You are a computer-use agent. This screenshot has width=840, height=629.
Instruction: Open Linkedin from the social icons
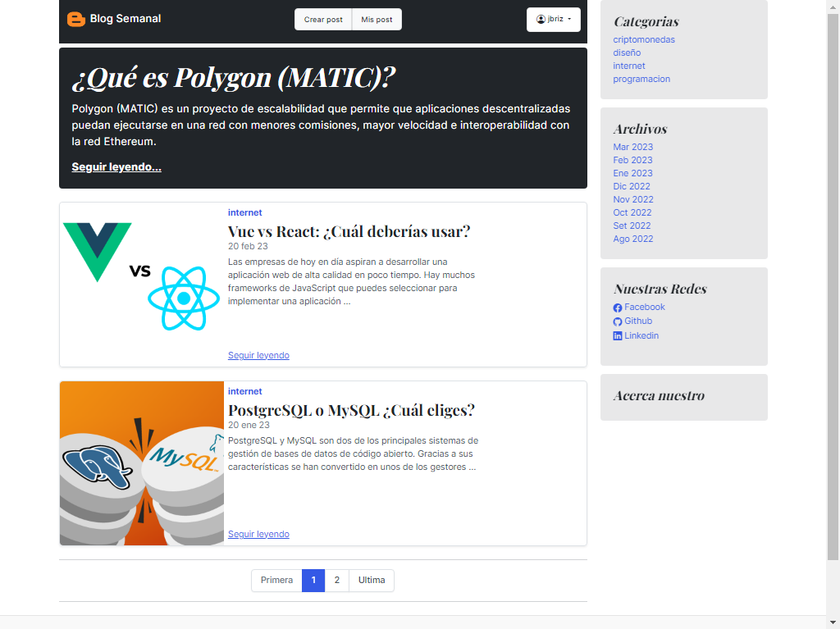[616, 335]
